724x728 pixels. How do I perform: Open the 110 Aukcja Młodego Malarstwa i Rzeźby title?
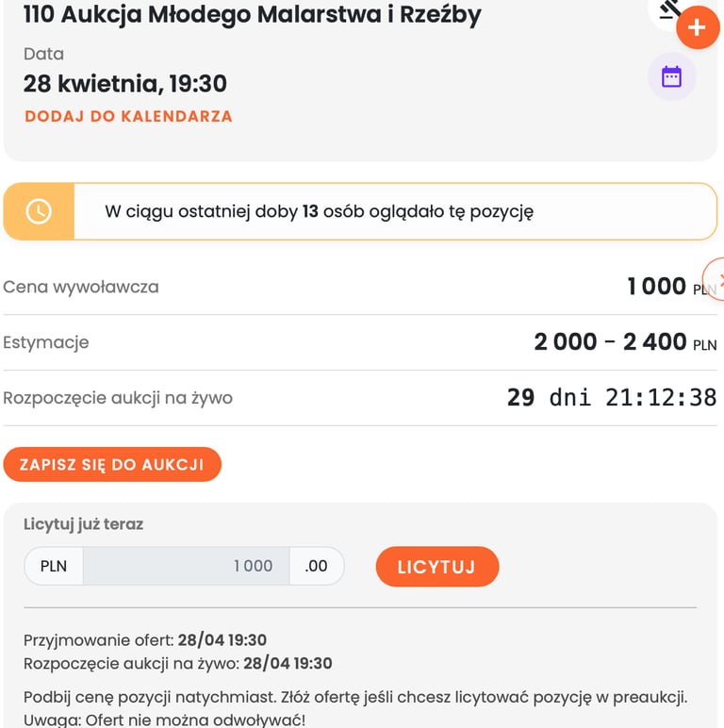pos(252,15)
